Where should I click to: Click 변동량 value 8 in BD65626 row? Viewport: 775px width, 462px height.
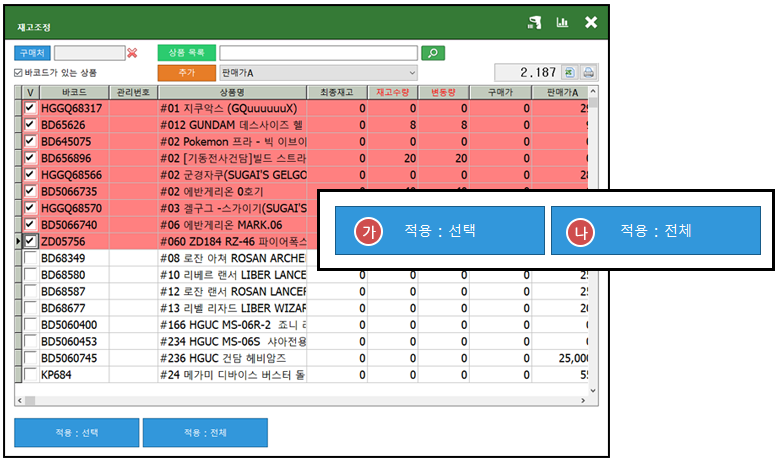[x=463, y=125]
